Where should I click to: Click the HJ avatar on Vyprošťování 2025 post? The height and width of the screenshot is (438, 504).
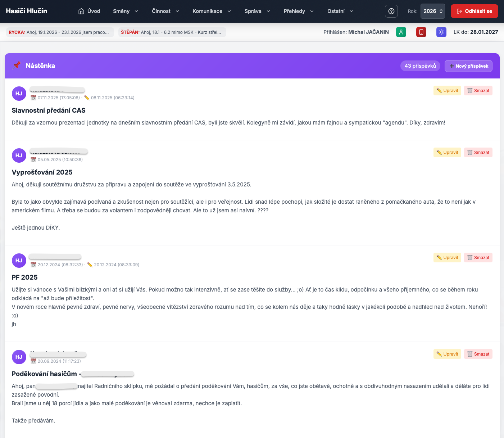(19, 155)
